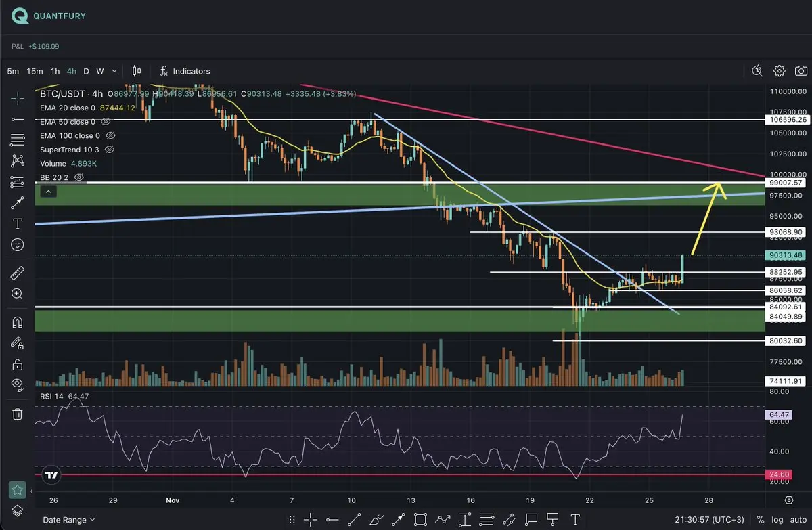Activate the zoom in tool

tap(18, 294)
